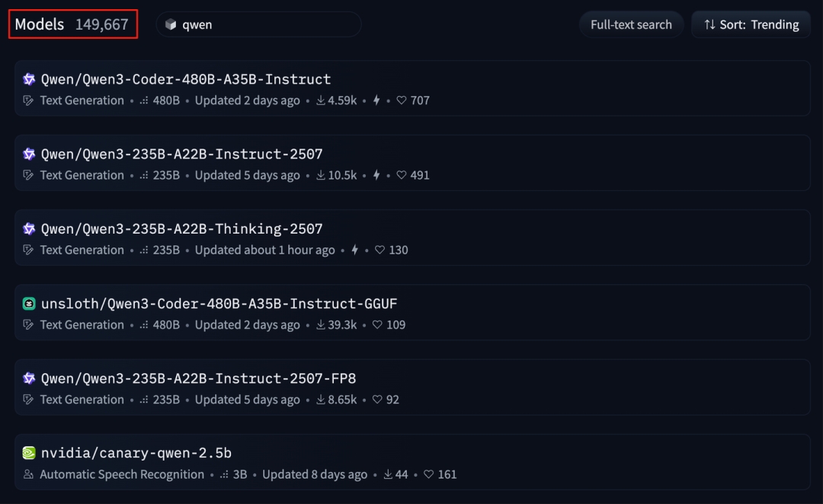Image resolution: width=823 pixels, height=504 pixels.
Task: Click the heart icon showing 109 likes
Action: point(377,325)
